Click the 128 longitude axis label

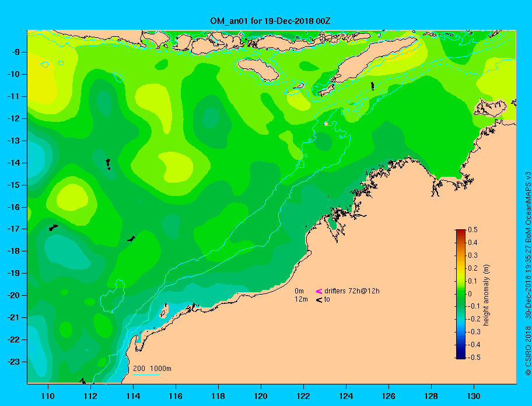pyautogui.click(x=431, y=396)
